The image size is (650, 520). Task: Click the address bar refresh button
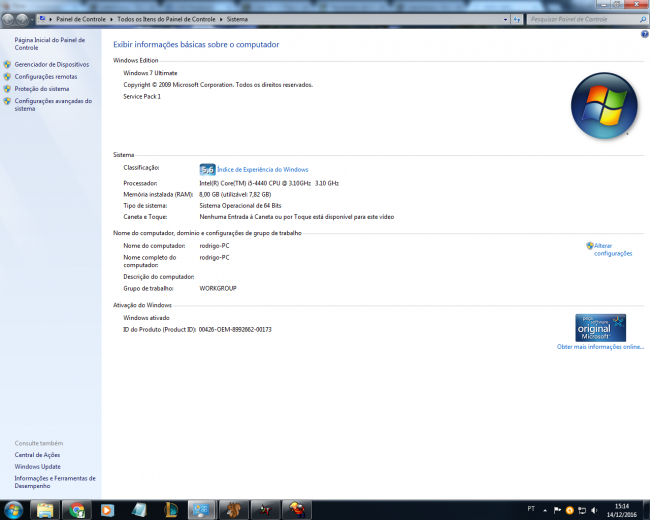coord(517,19)
